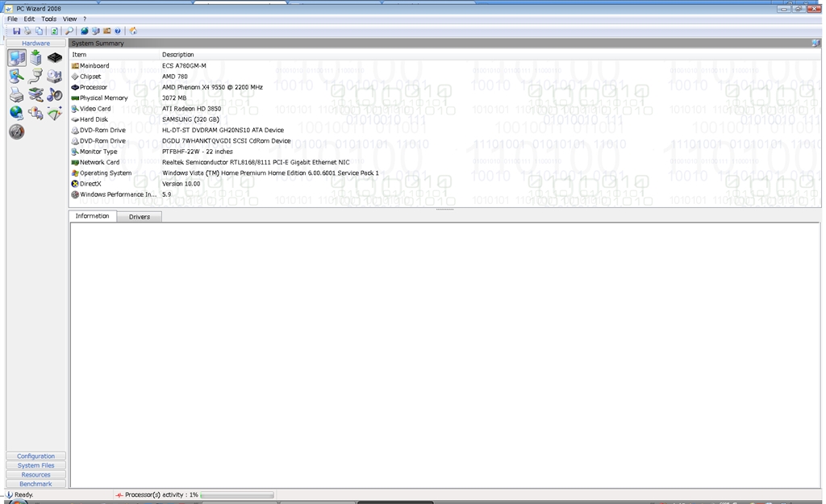
Task: Select the Processor row
Action: click(445, 87)
